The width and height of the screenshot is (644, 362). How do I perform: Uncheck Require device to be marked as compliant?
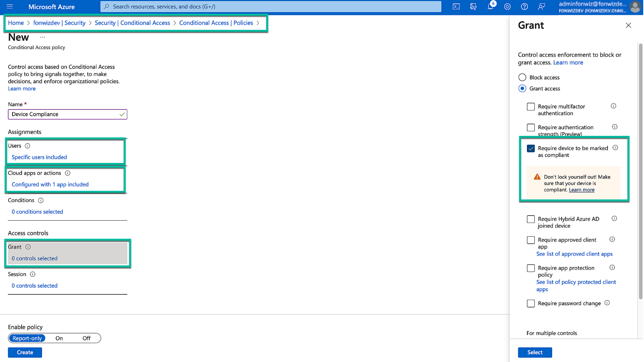click(x=531, y=148)
